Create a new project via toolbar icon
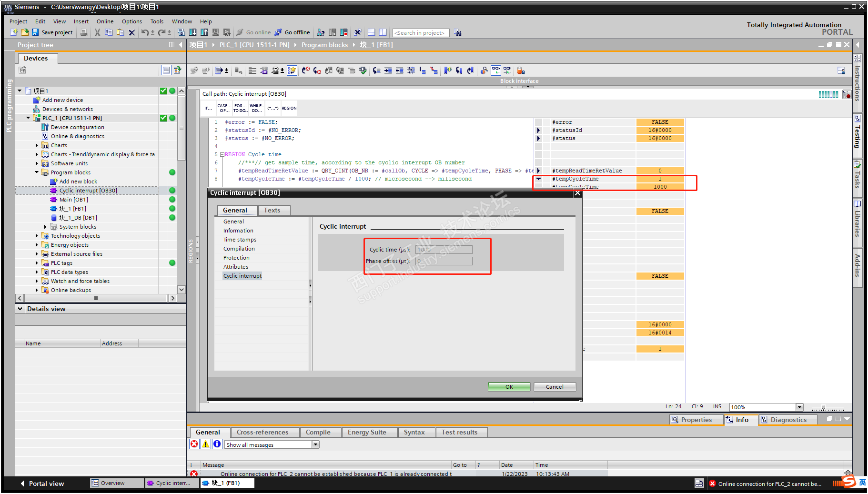 click(x=14, y=32)
